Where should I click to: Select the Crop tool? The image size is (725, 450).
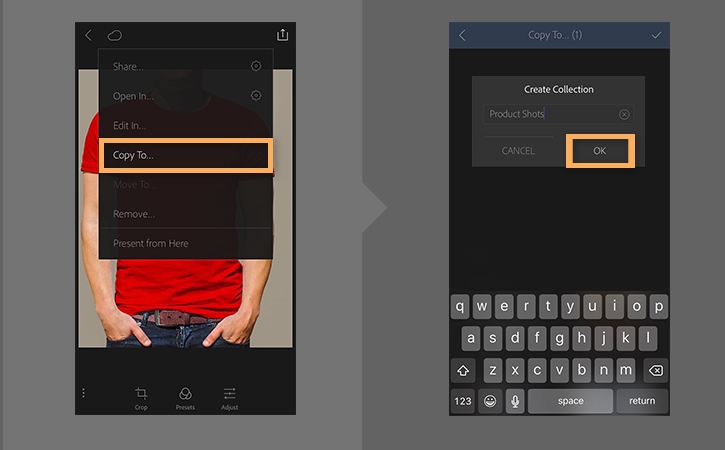pos(141,399)
